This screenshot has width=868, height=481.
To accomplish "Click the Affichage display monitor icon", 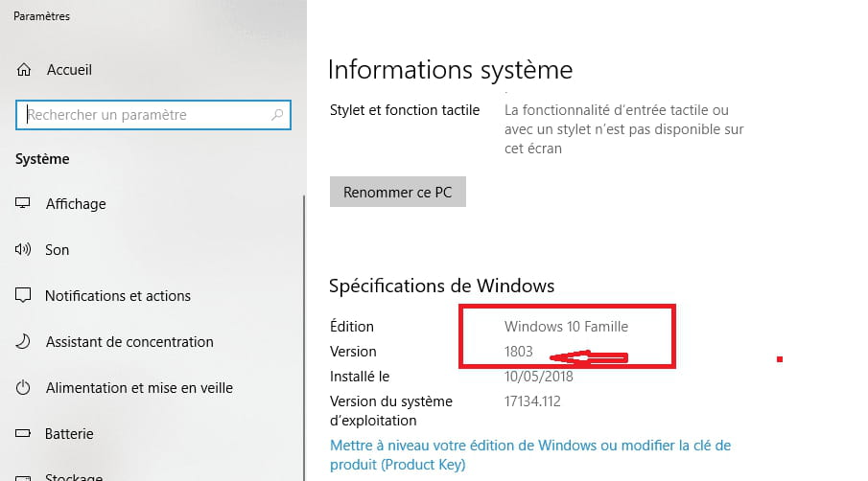I will (x=23, y=203).
